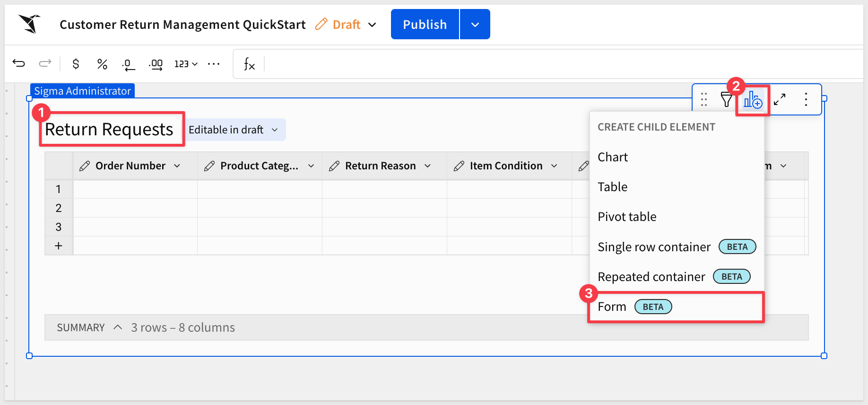Open the Editable in draft dropdown

(234, 130)
